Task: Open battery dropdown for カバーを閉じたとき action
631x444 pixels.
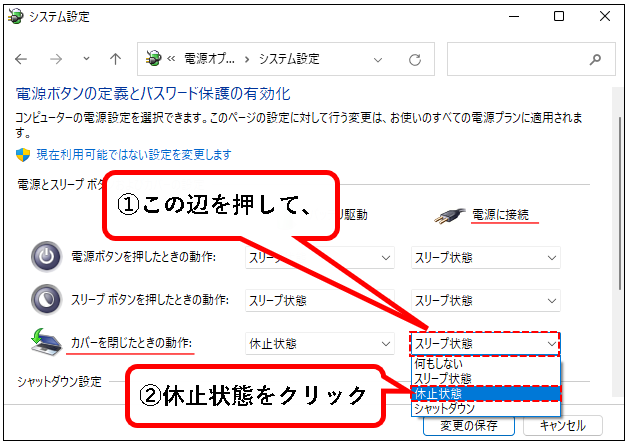Action: click(x=320, y=344)
